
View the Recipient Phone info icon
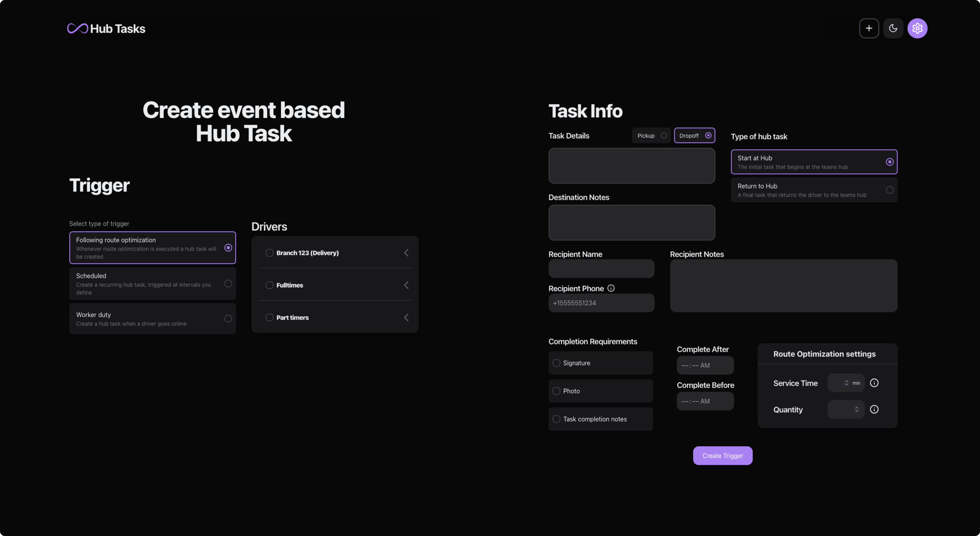point(610,288)
